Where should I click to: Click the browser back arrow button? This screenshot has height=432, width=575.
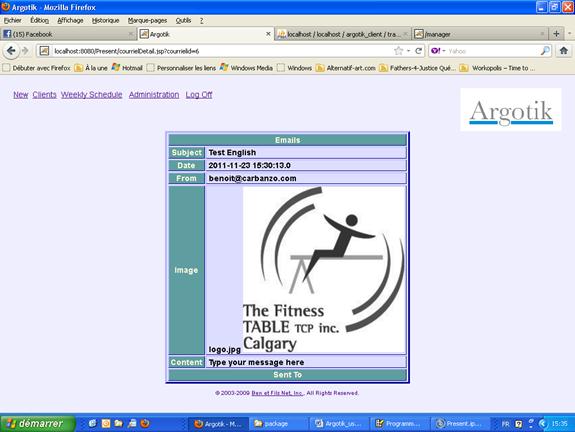[x=11, y=51]
